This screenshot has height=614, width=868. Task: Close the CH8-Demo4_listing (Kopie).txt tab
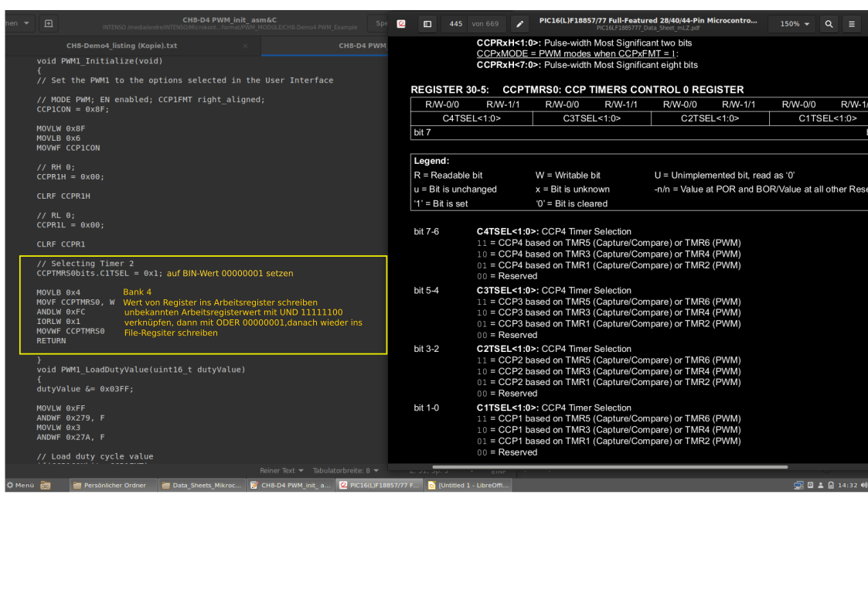click(245, 46)
